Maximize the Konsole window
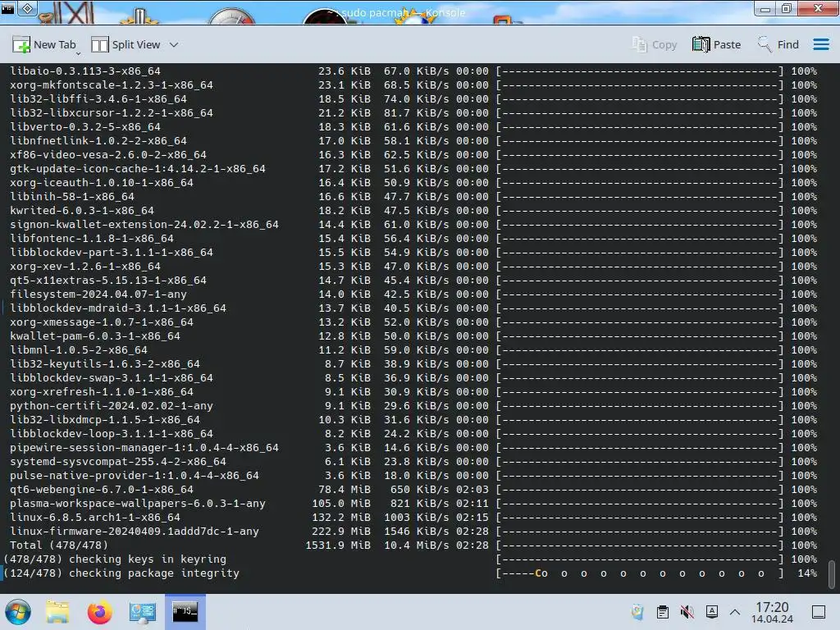The image size is (840, 630). (787, 9)
